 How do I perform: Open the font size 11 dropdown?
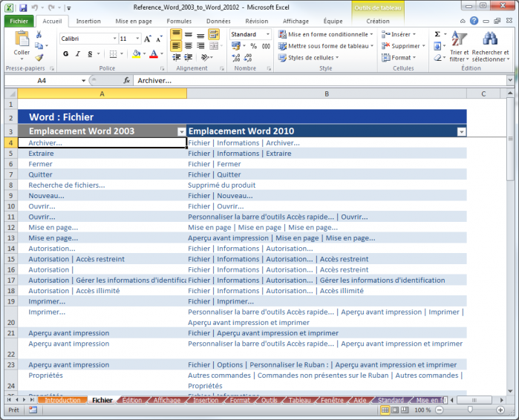point(137,39)
